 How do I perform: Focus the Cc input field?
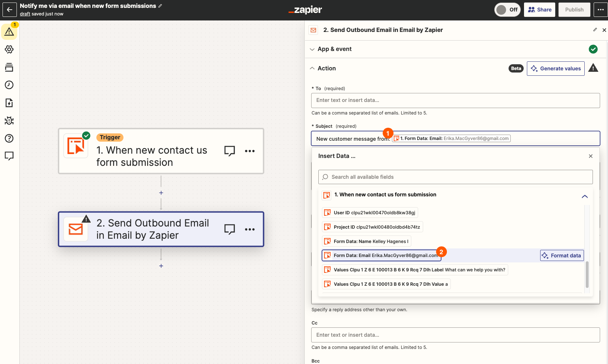[x=455, y=335]
